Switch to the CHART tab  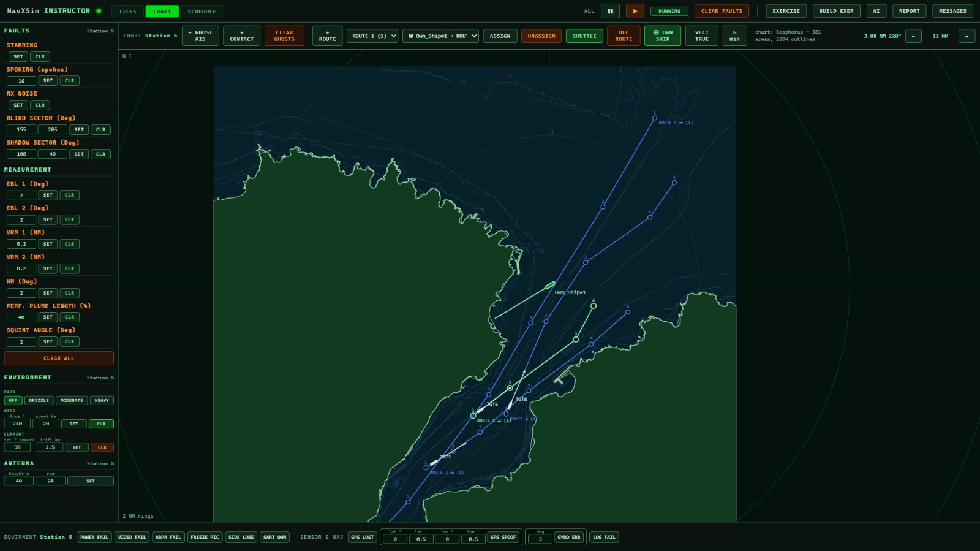162,11
